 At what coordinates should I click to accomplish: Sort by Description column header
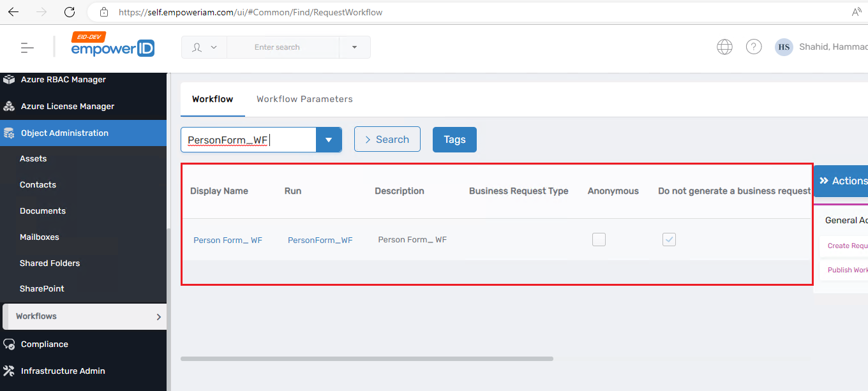pyautogui.click(x=400, y=191)
